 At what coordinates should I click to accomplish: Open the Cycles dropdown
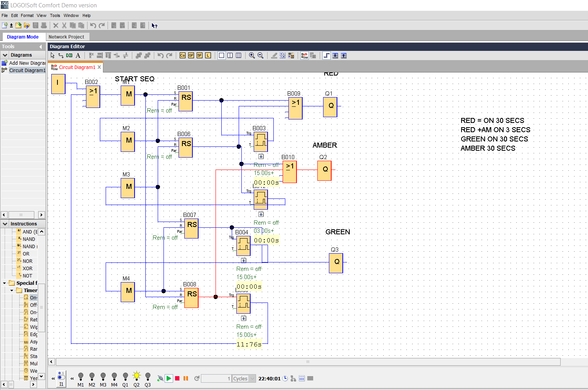point(253,378)
